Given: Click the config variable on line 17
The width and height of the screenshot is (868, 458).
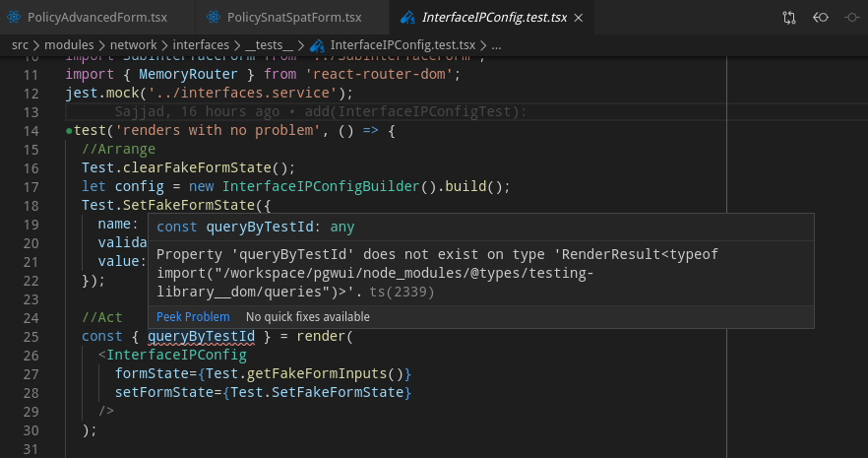Looking at the screenshot, I should [139, 186].
